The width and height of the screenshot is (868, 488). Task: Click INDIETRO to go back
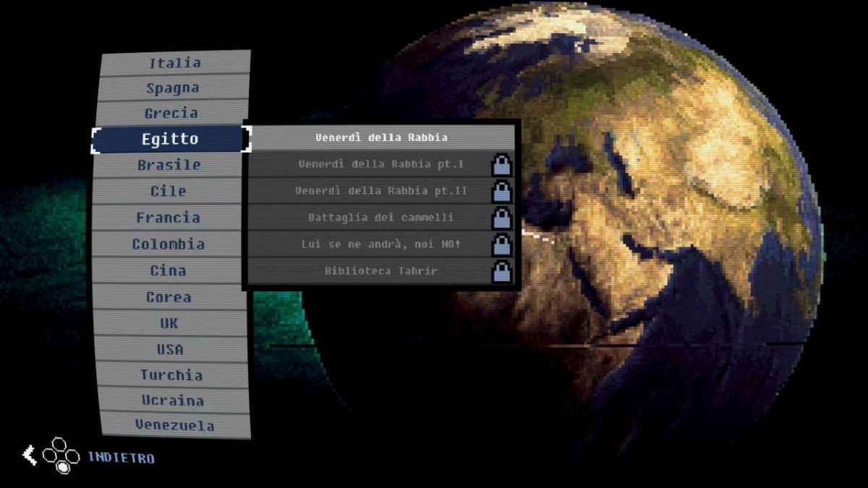point(122,458)
